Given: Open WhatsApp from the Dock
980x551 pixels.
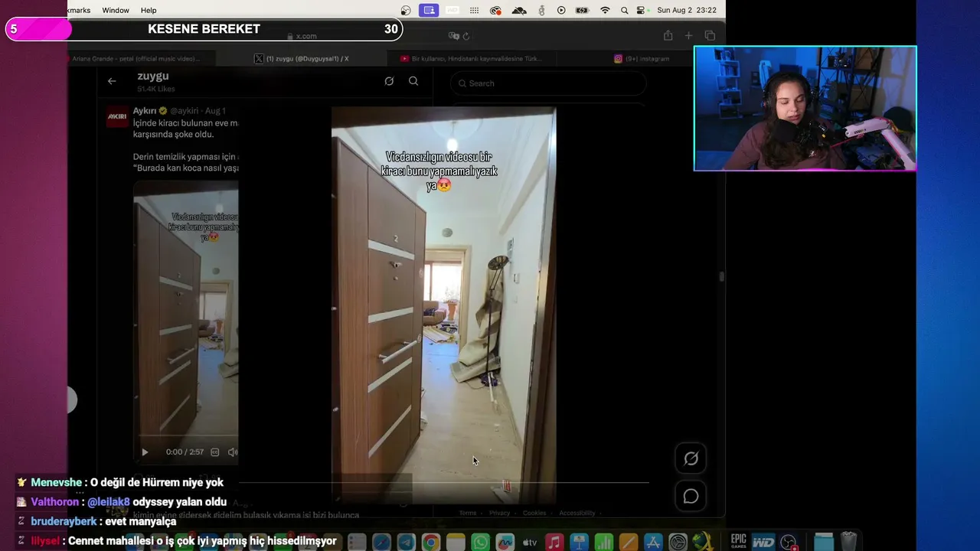Looking at the screenshot, I should [x=480, y=543].
